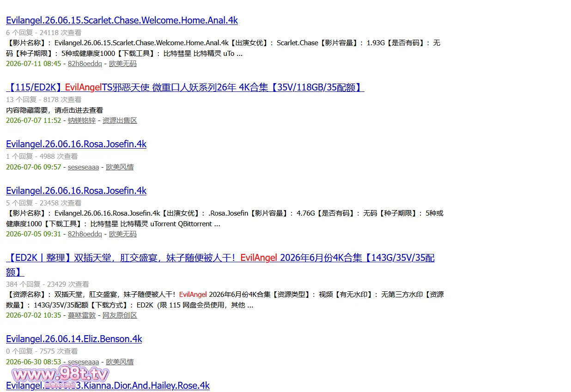This screenshot has height=392, width=571.
Task: Click the text '6 个回复 - 24118 次查看'
Action: (x=44, y=33)
